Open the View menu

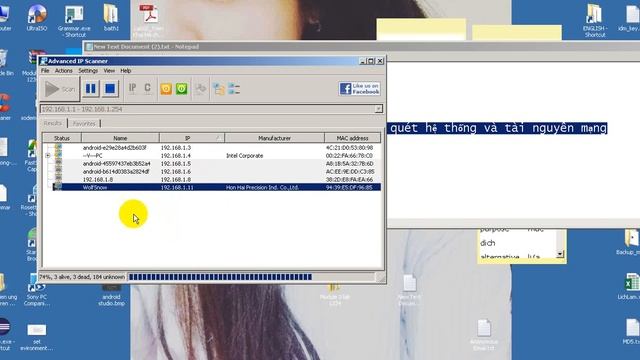pyautogui.click(x=109, y=71)
